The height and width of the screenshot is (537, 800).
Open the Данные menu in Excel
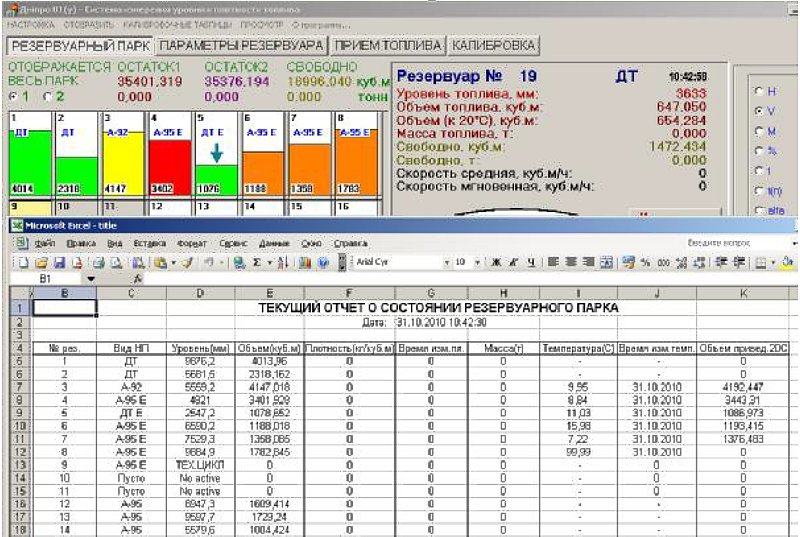coord(274,244)
